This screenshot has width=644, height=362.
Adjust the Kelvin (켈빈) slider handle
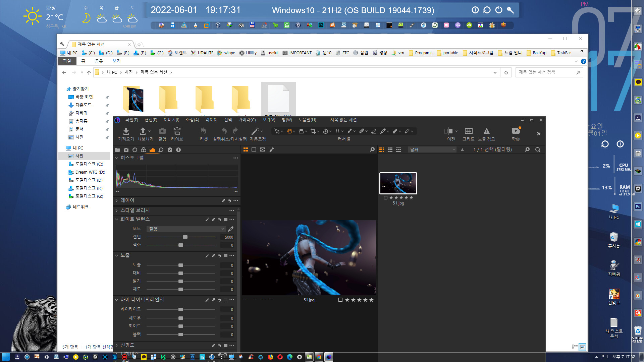[185, 237]
